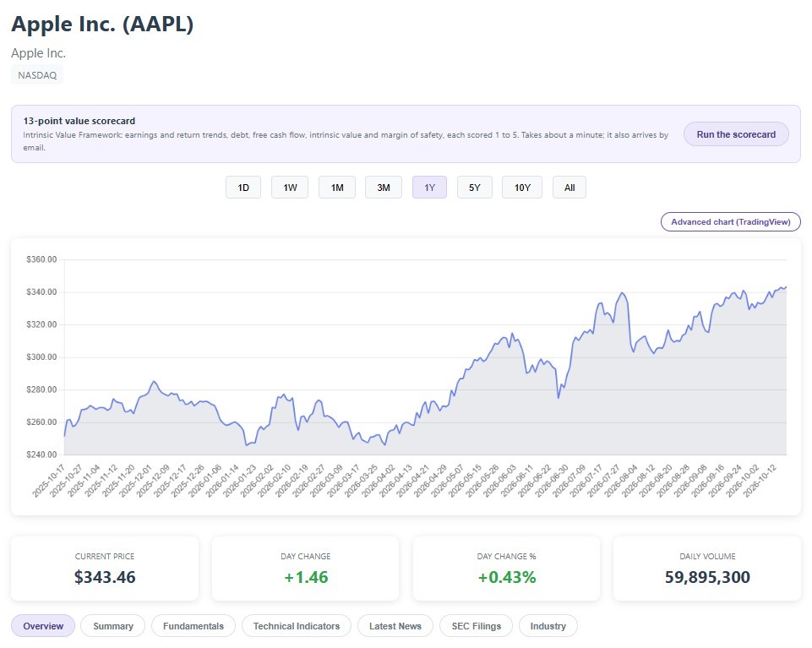Click the $240.00 y-axis label
This screenshot has height=648, width=812.
(x=41, y=455)
